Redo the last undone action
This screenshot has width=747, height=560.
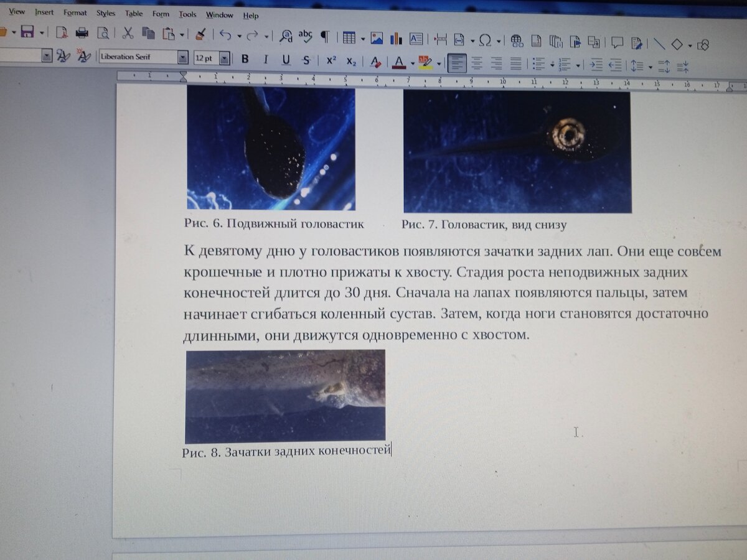pyautogui.click(x=253, y=36)
